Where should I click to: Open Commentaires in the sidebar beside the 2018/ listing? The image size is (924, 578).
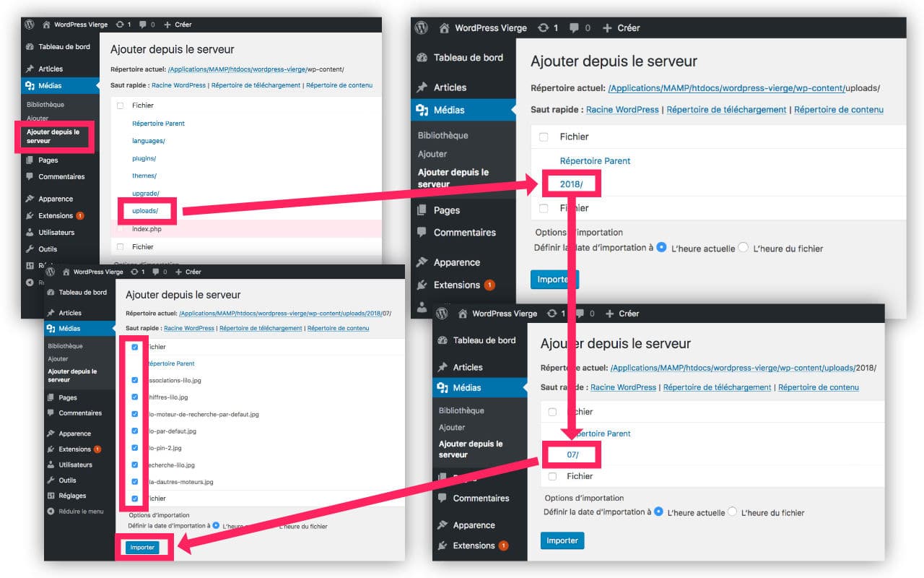coord(464,233)
